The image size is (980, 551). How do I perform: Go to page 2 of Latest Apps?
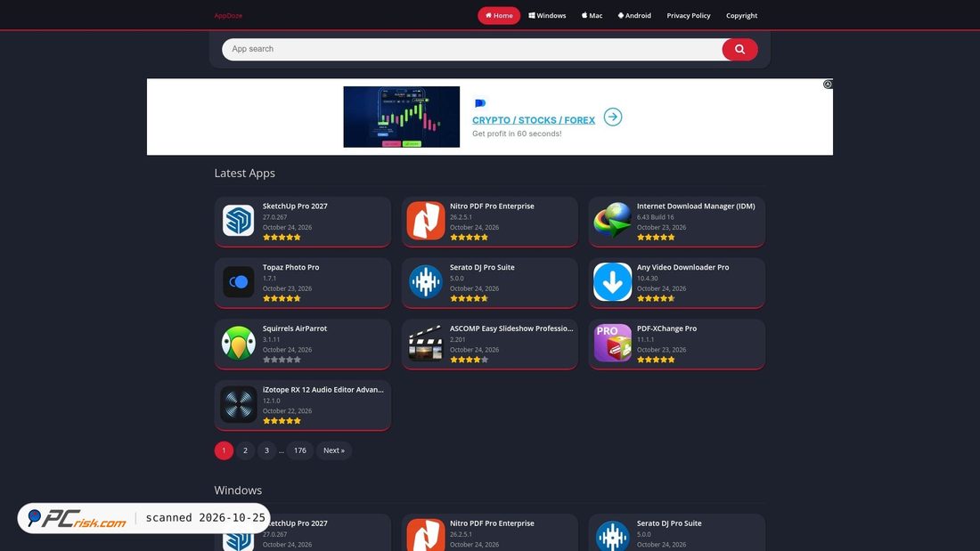[245, 450]
